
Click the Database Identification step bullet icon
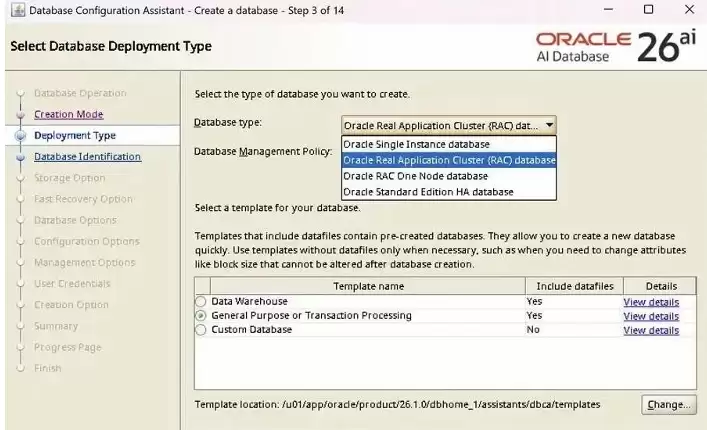point(20,157)
